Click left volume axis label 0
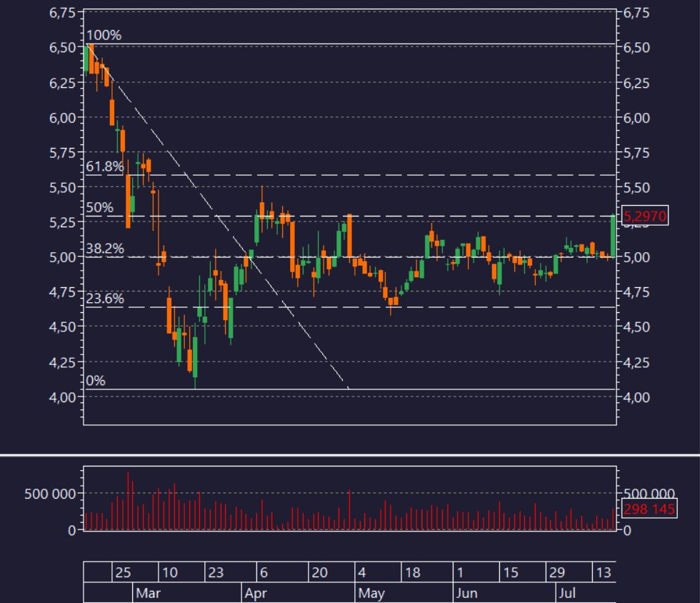700x603 pixels. coord(72,530)
